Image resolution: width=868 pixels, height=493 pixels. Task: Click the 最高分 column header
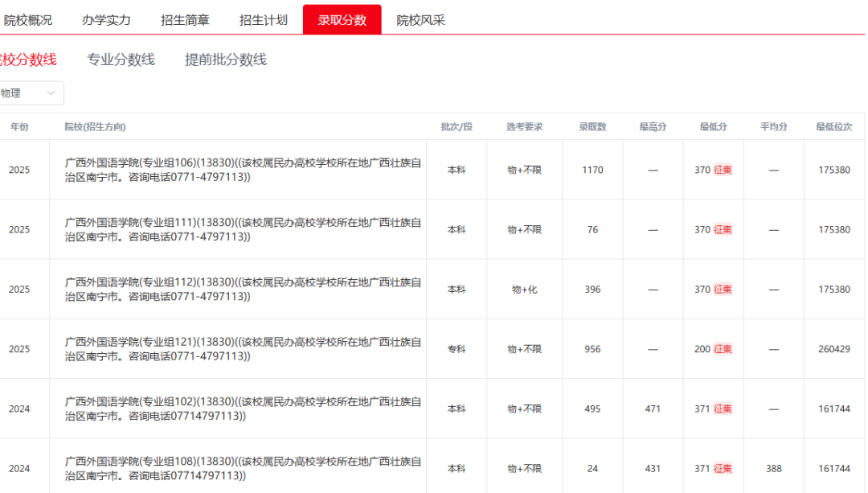coord(653,127)
